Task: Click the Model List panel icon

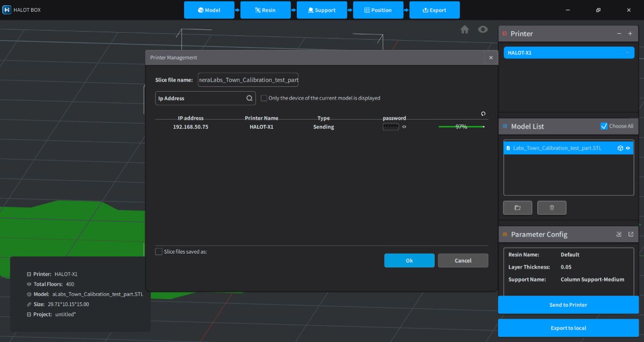Action: pos(504,127)
